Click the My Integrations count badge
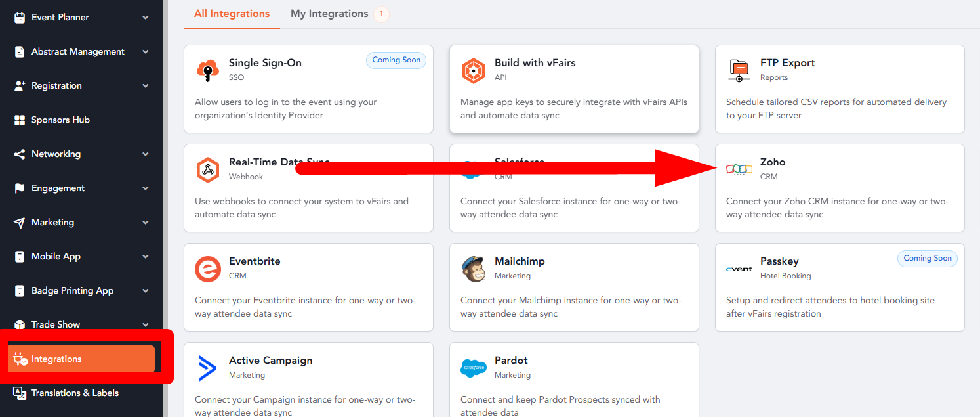Screen dimensions: 980x417 381,14
